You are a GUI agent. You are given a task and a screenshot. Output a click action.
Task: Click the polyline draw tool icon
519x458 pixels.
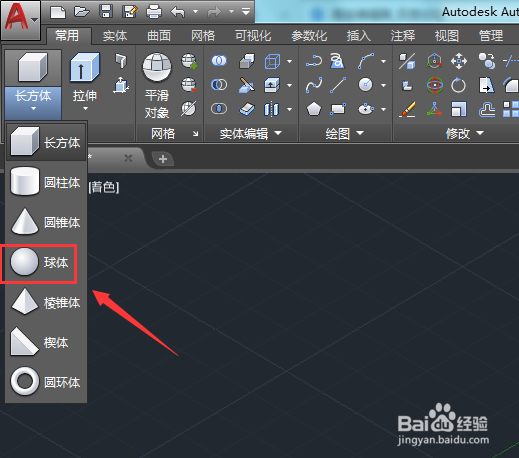314,61
